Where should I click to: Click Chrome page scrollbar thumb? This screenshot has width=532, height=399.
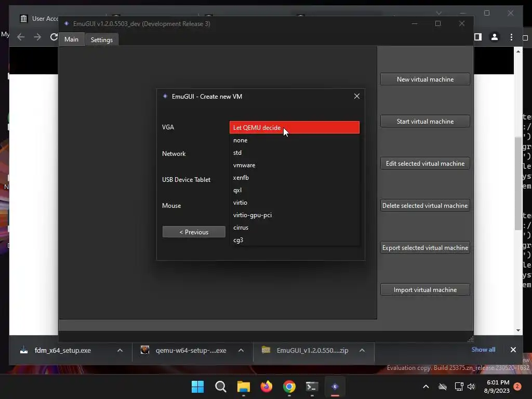pyautogui.click(x=518, y=183)
